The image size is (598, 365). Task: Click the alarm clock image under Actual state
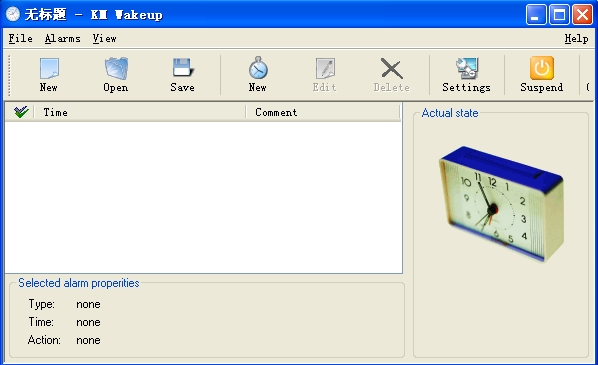click(x=502, y=204)
